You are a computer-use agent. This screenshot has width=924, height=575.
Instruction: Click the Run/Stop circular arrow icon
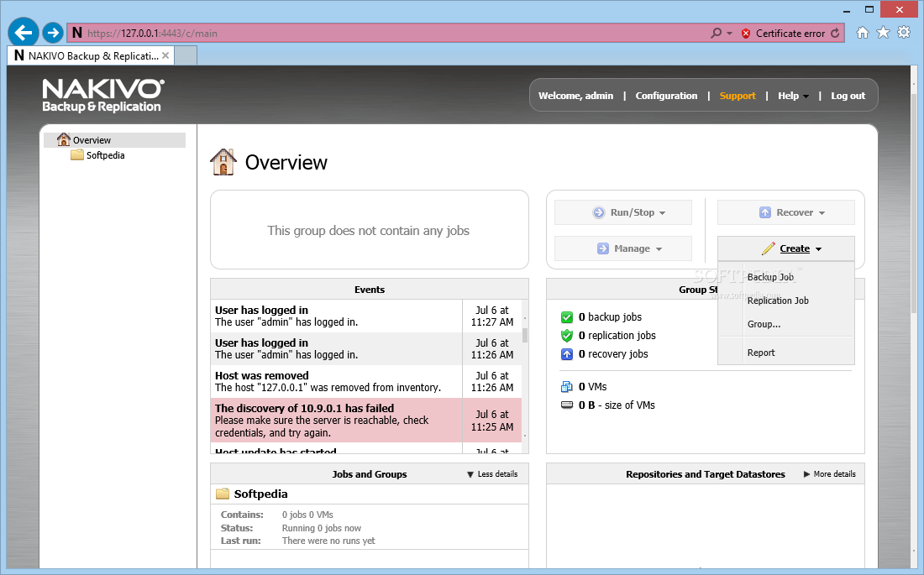599,212
